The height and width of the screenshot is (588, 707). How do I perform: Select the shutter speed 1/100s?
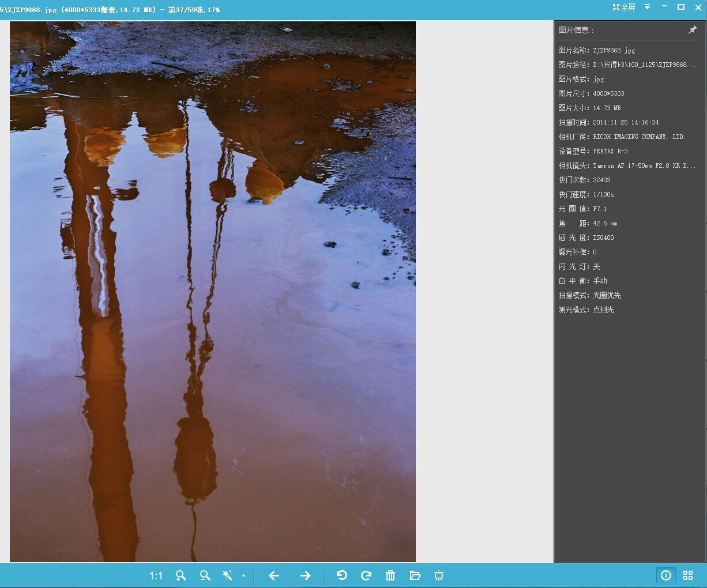pyautogui.click(x=603, y=194)
